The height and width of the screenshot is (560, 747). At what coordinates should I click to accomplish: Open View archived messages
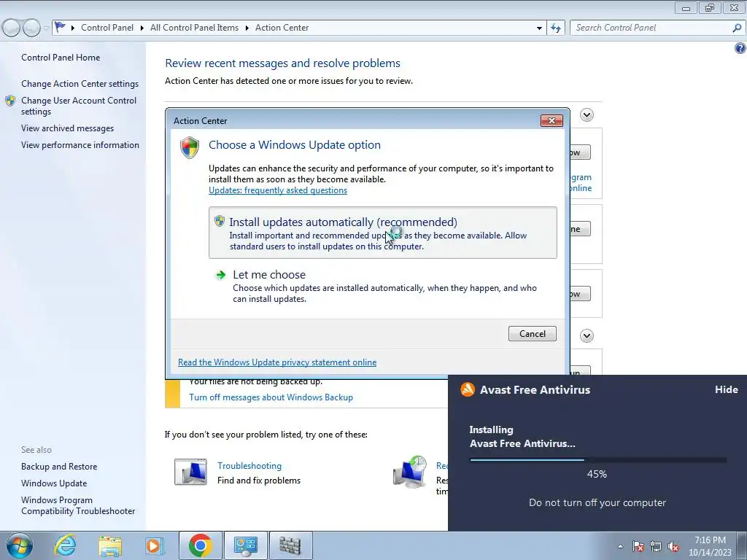68,128
